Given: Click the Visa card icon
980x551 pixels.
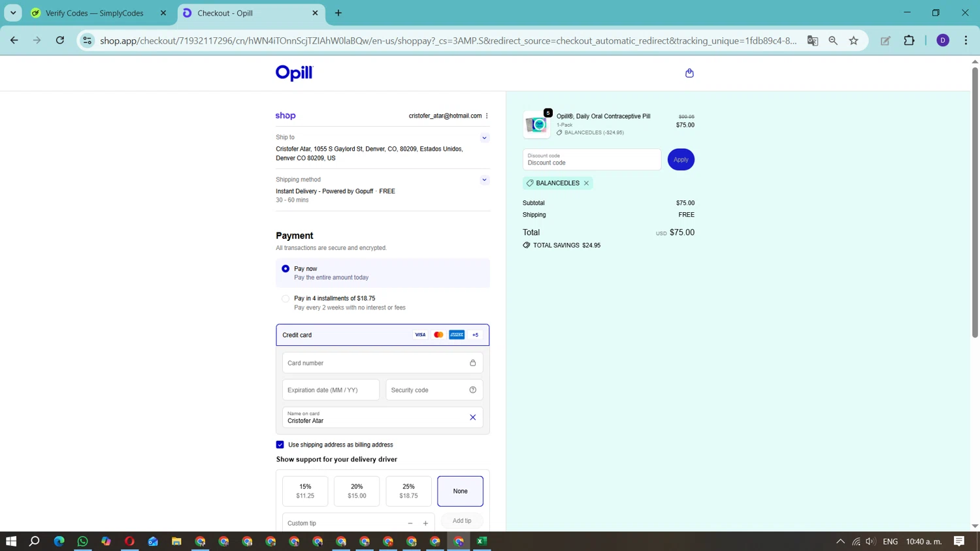Looking at the screenshot, I should pyautogui.click(x=420, y=335).
